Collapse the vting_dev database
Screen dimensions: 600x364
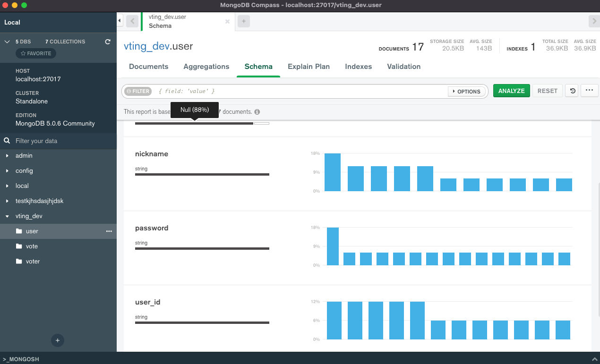click(x=7, y=216)
